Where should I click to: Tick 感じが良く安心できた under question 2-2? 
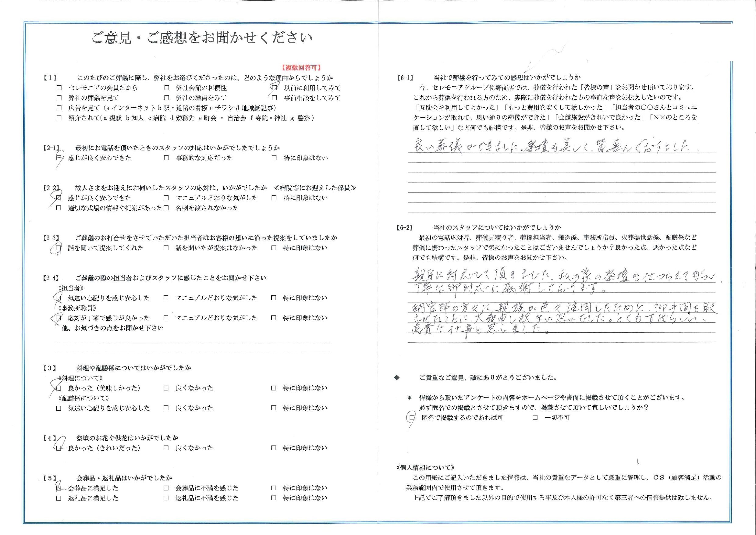(x=59, y=198)
